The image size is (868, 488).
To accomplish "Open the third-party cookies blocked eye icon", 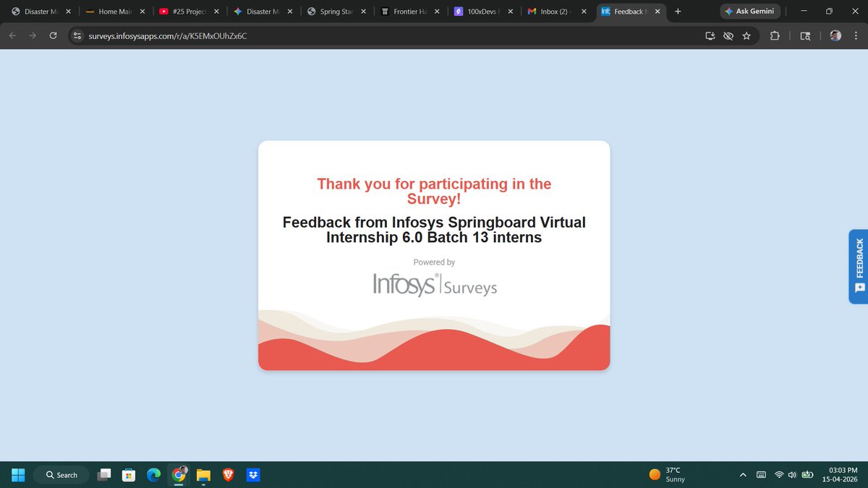I will (x=728, y=35).
